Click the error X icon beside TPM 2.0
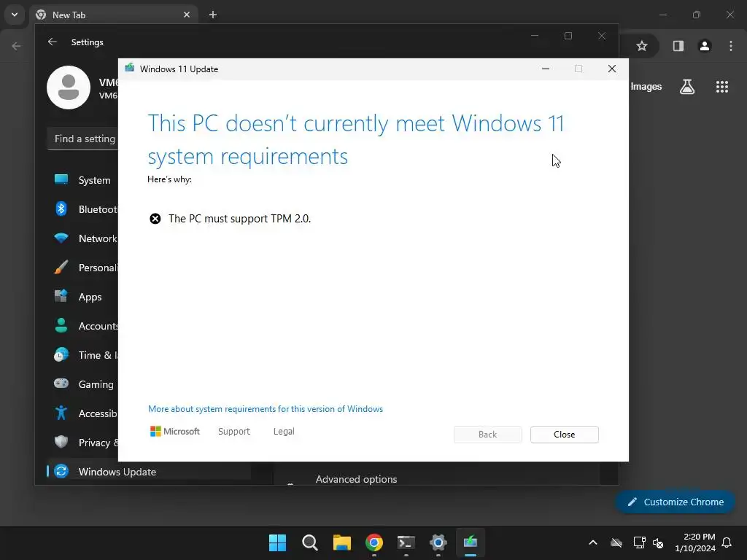Viewport: 747px width, 560px height. [x=155, y=219]
